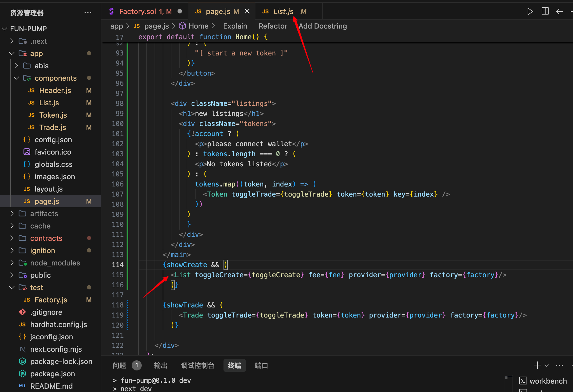Open Header.js in the file tree
This screenshot has height=392, width=573.
[x=50, y=90]
